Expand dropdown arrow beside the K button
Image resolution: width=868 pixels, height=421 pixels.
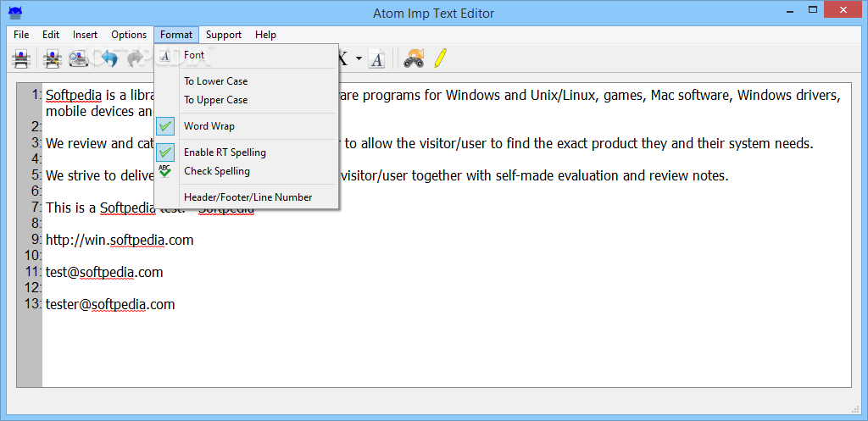click(359, 58)
